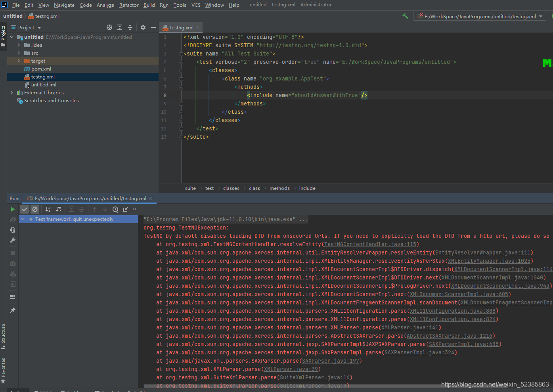The image size is (553, 392).
Task: Click Locate/Select Opened File target icon
Action: click(109, 27)
